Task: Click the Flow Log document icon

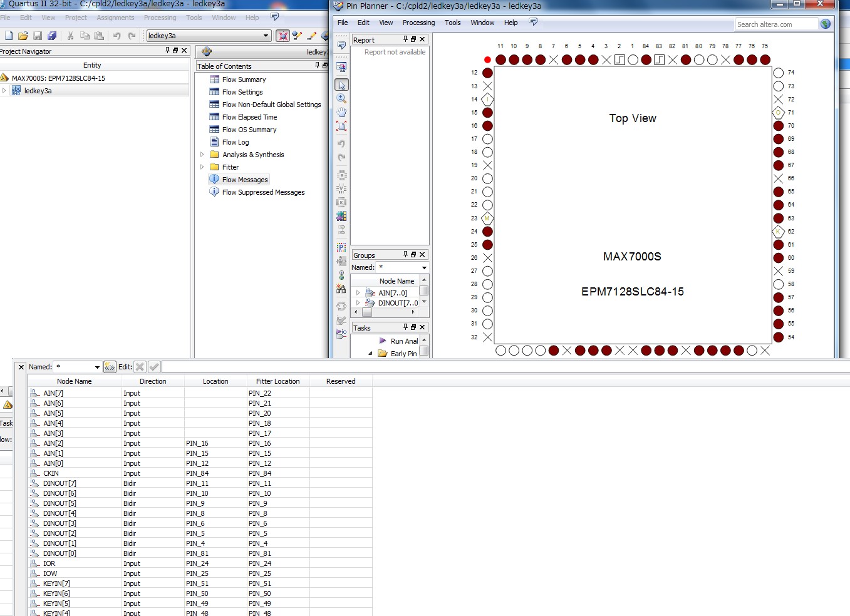Action: 214,141
